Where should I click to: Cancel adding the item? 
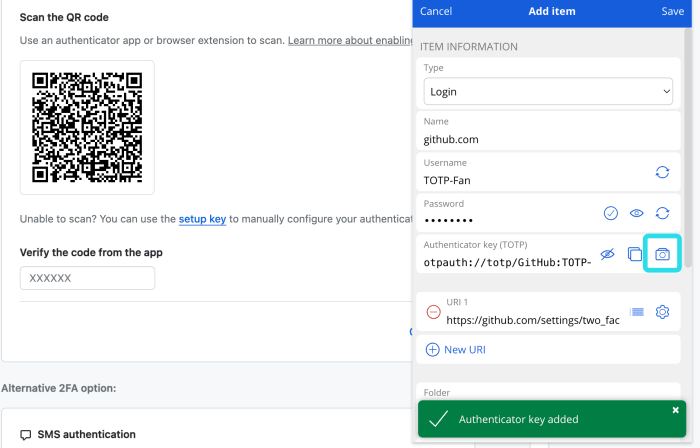[436, 11]
